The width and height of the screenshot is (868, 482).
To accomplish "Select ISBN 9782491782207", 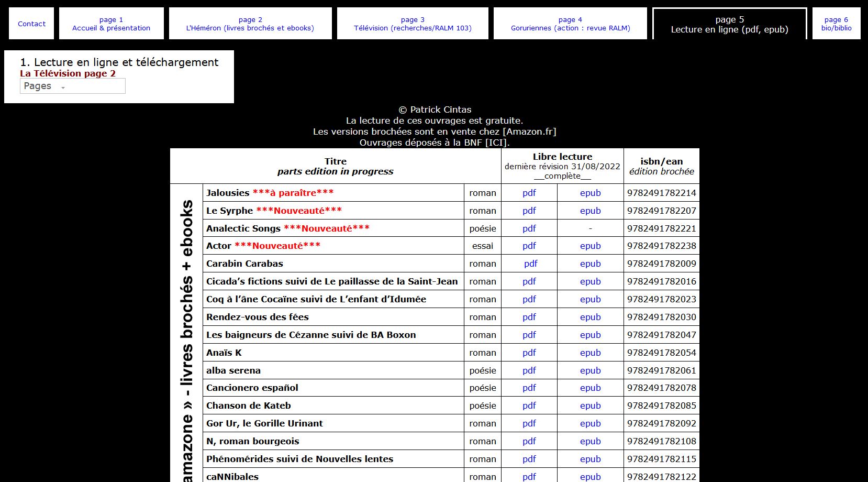I will coord(662,211).
